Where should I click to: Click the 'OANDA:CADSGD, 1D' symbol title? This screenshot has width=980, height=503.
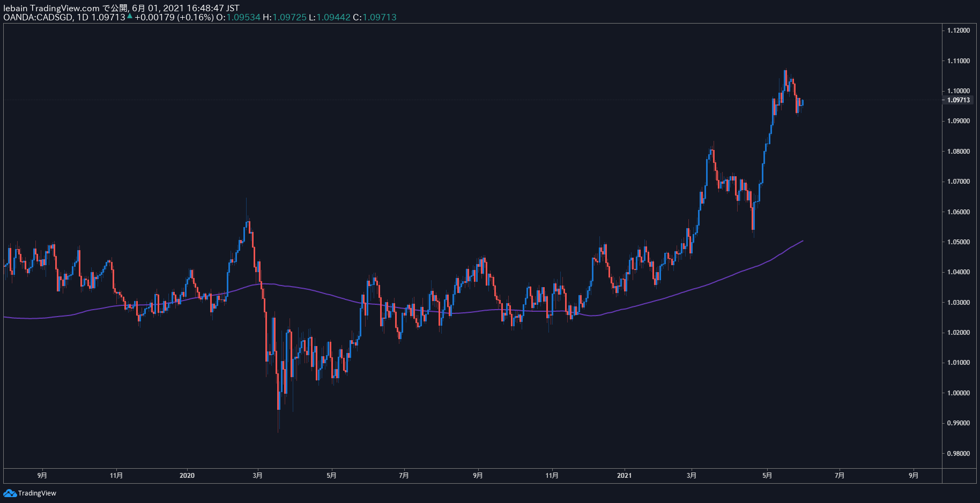(46, 17)
